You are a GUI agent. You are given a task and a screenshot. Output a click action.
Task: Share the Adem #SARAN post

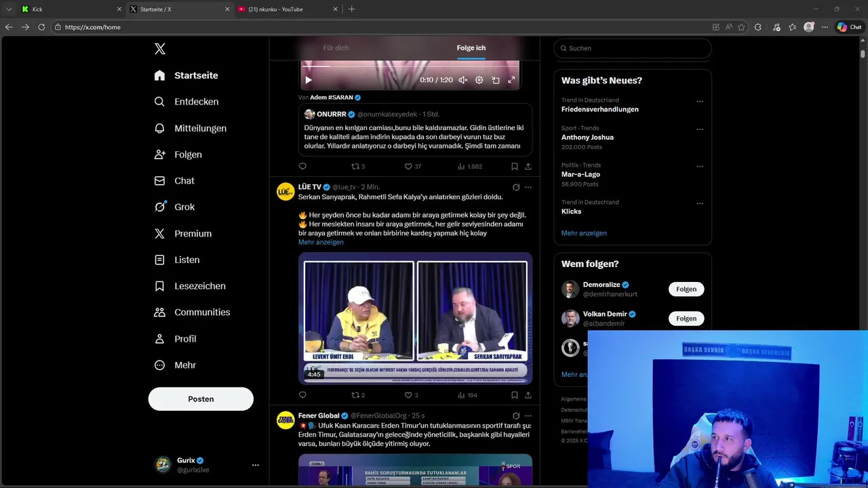(528, 166)
